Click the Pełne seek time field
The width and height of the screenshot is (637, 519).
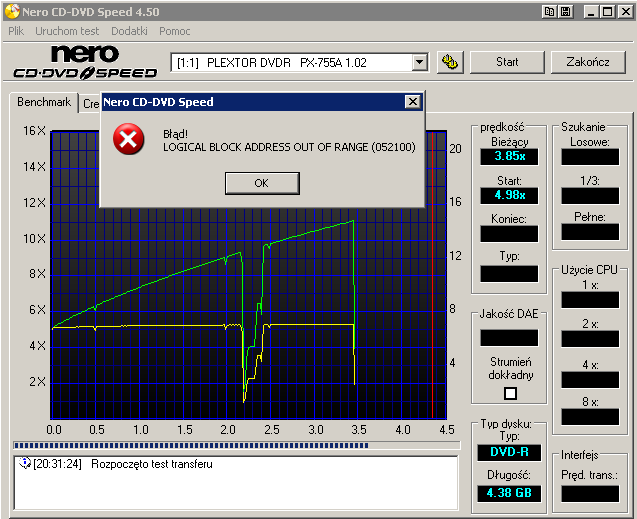click(x=590, y=232)
